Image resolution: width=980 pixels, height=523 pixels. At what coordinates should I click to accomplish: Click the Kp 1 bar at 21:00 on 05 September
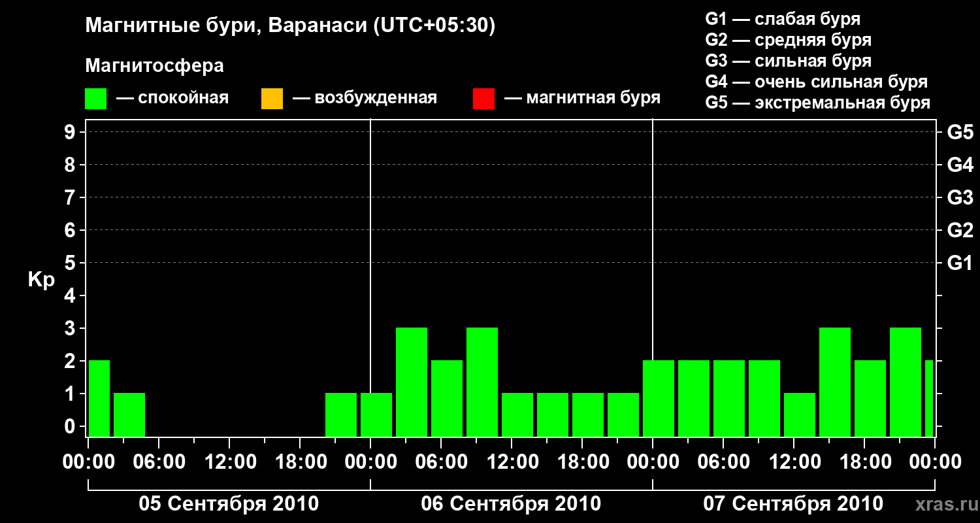point(341,415)
